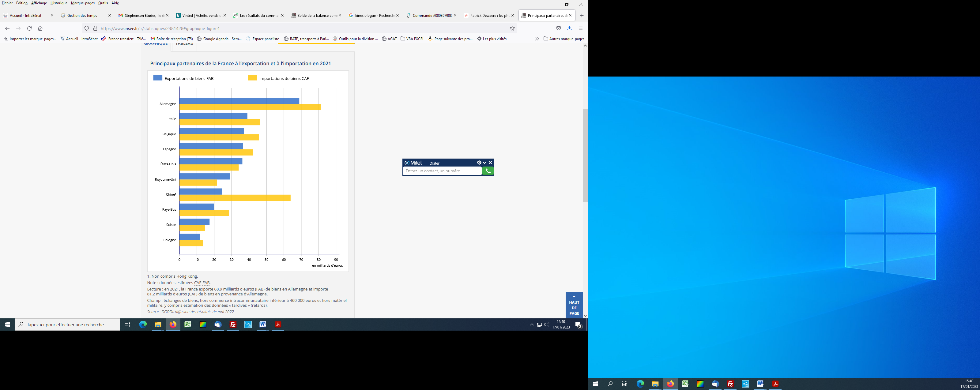Open the Firefox downloads panel

click(569, 28)
